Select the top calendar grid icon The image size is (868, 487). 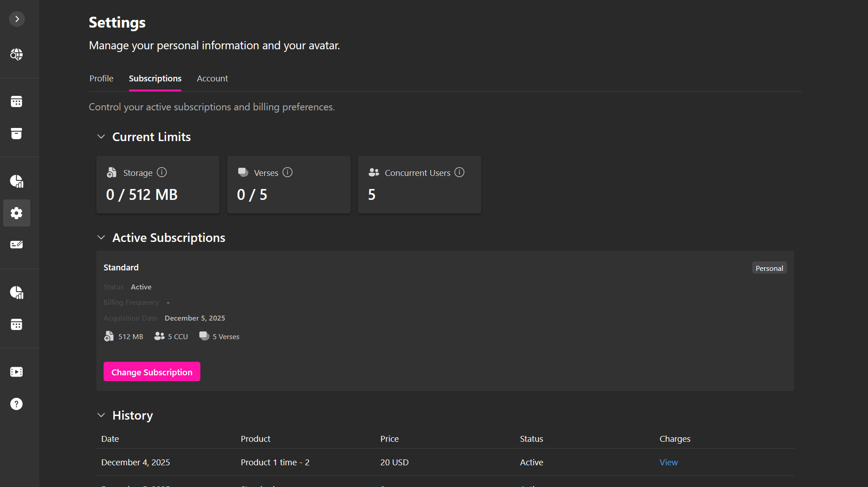16,101
